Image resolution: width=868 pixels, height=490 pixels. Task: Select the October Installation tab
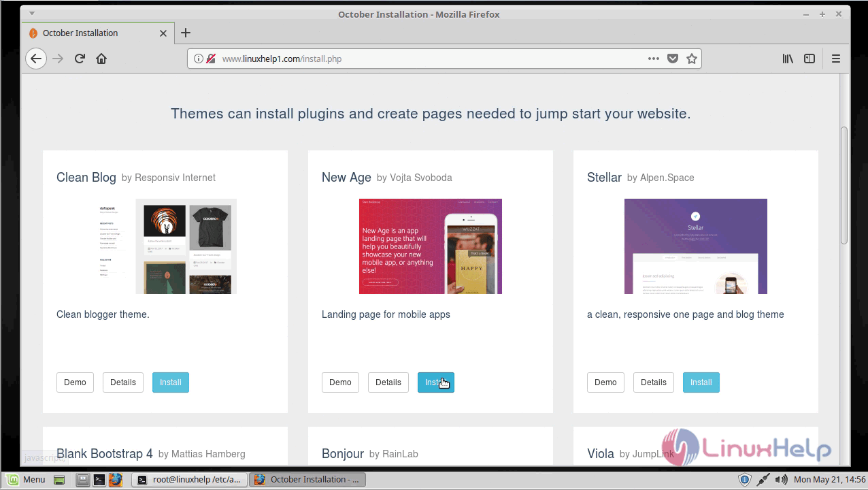pyautogui.click(x=98, y=33)
